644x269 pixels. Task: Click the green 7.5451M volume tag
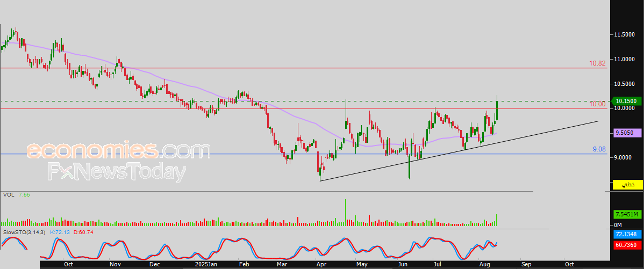pos(627,214)
